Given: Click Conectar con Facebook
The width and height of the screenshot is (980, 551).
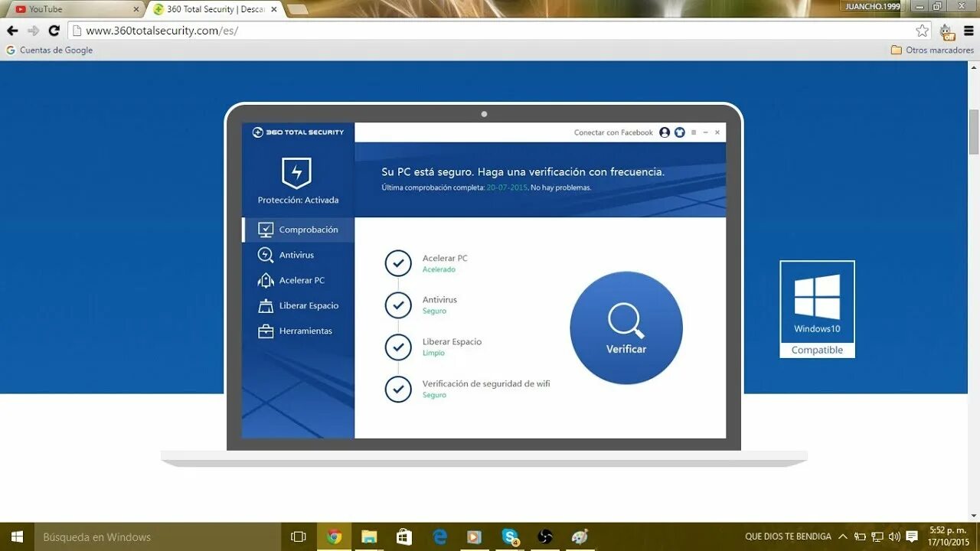Looking at the screenshot, I should coord(613,132).
